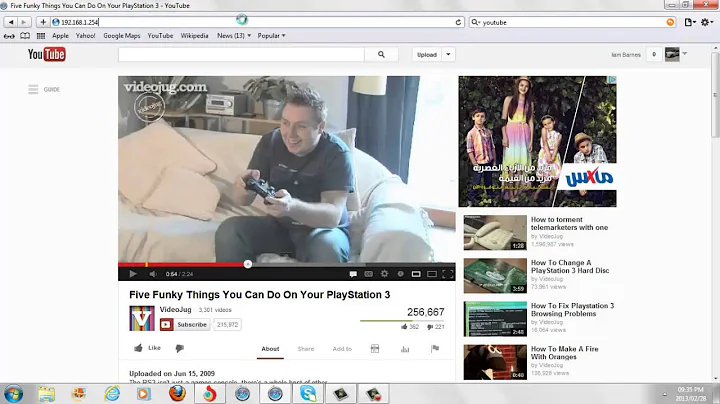This screenshot has width=720, height=404.
Task: Open the VideoJug channel avatar
Action: pyautogui.click(x=142, y=318)
